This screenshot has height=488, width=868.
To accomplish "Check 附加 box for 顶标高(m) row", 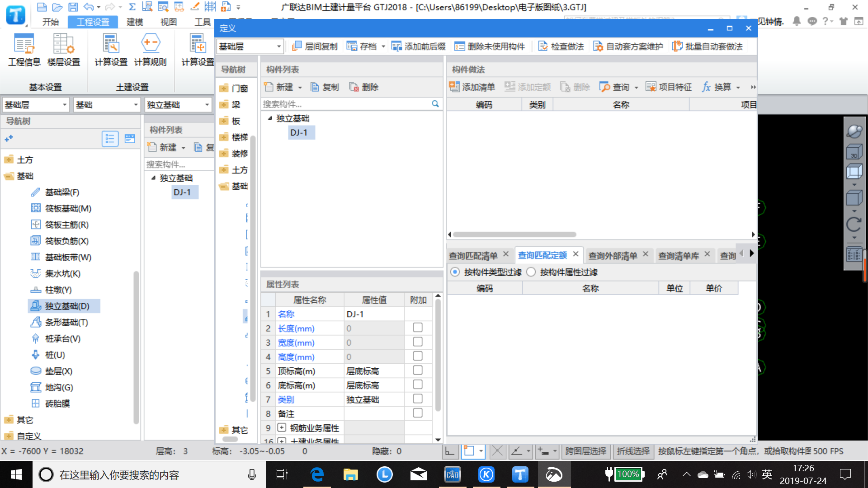I will coord(418,371).
